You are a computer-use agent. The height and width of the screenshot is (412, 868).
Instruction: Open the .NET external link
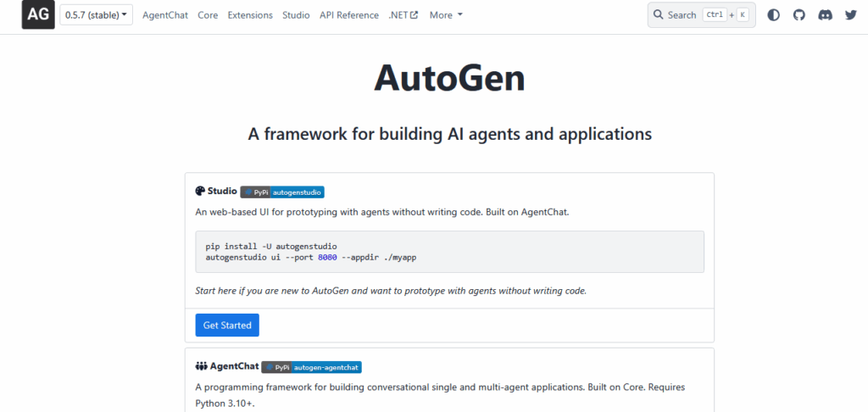pyautogui.click(x=403, y=15)
